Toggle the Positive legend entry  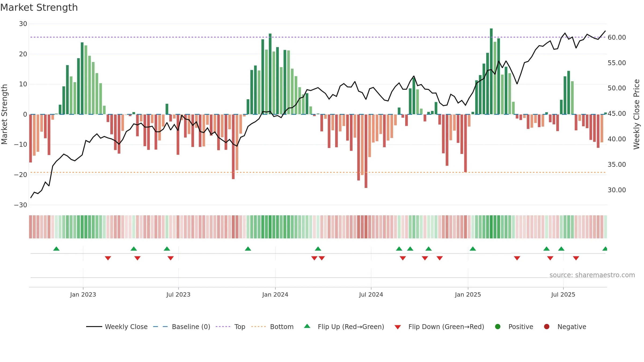[x=514, y=327]
